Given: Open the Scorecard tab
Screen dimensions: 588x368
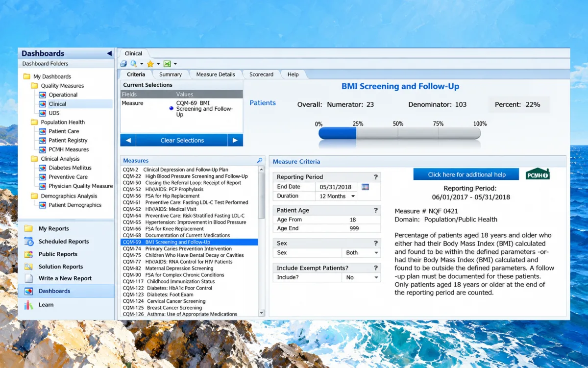Looking at the screenshot, I should click(261, 74).
